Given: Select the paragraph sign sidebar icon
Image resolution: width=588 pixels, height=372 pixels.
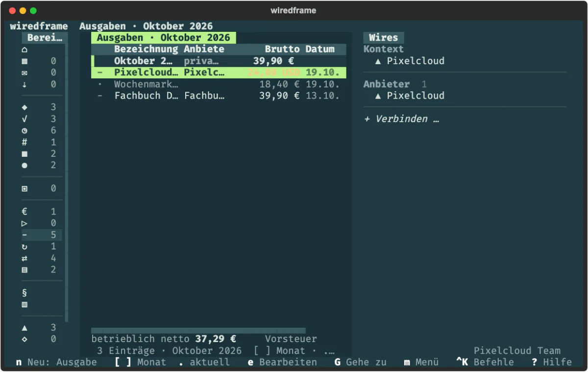Looking at the screenshot, I should pos(24,293).
